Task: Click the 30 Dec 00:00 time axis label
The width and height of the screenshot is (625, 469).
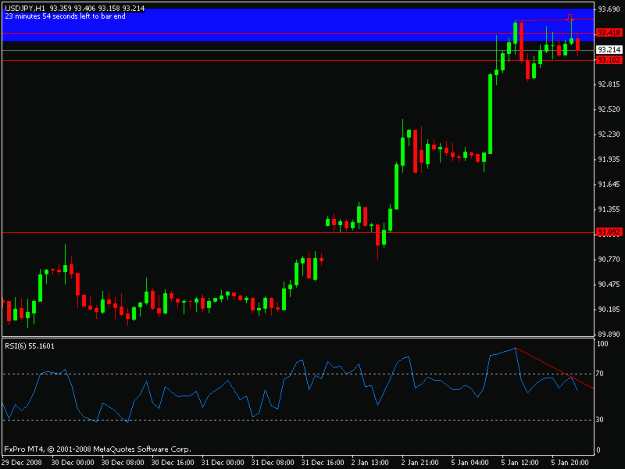Action: [73, 463]
